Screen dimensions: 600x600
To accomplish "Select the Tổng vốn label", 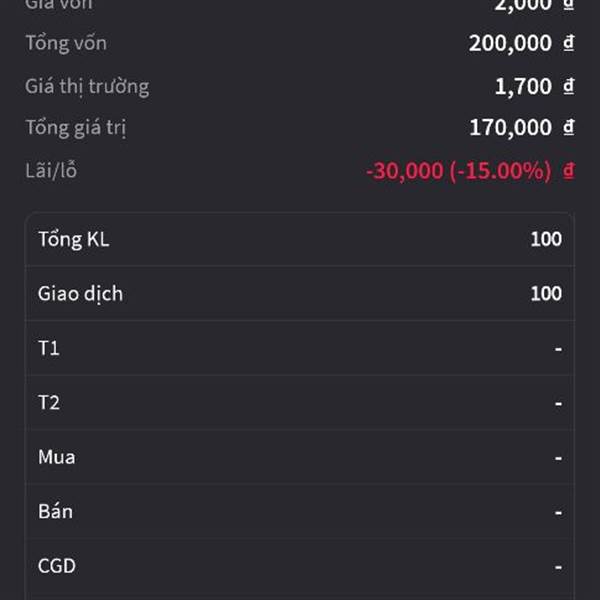I will click(x=66, y=42).
